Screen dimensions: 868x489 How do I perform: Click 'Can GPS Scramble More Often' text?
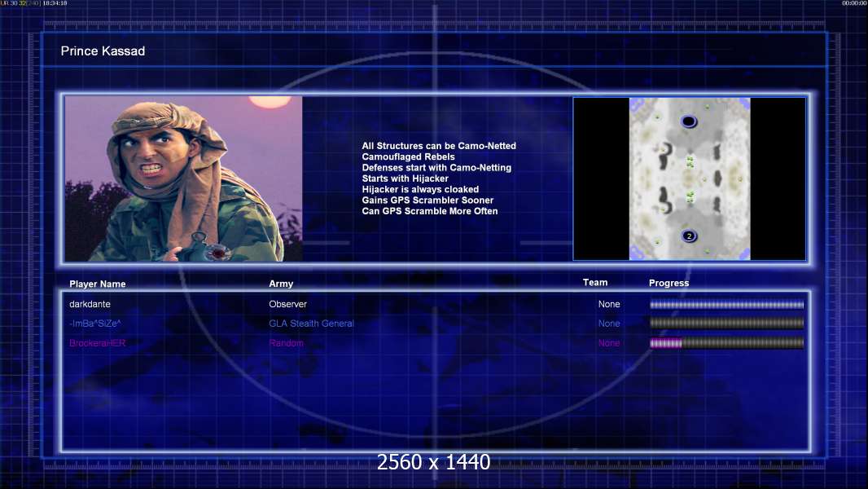point(430,211)
